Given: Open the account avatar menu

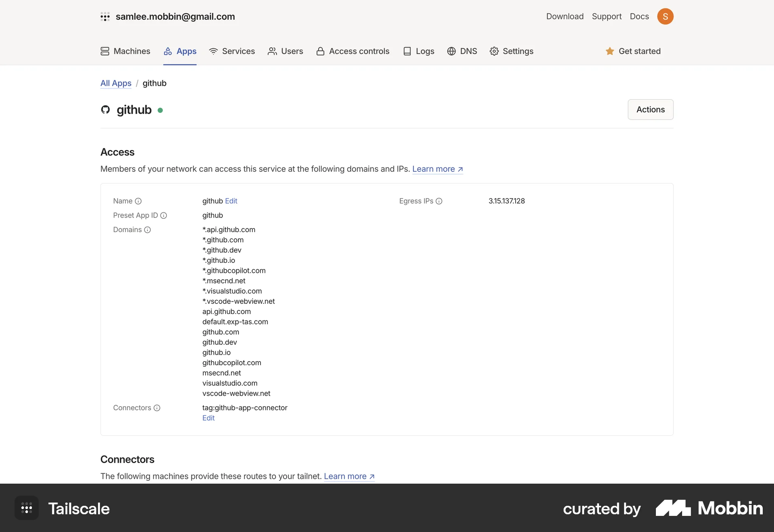Looking at the screenshot, I should point(666,17).
